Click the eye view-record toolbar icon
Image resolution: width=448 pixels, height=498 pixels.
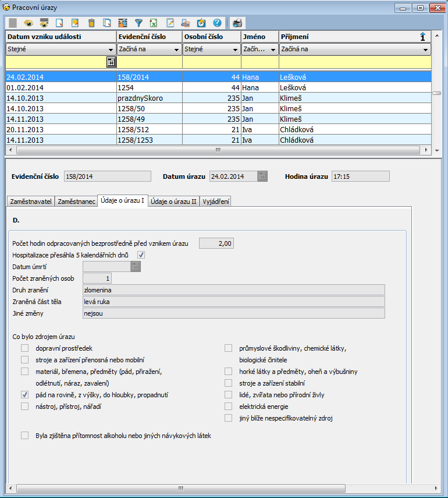click(x=28, y=23)
